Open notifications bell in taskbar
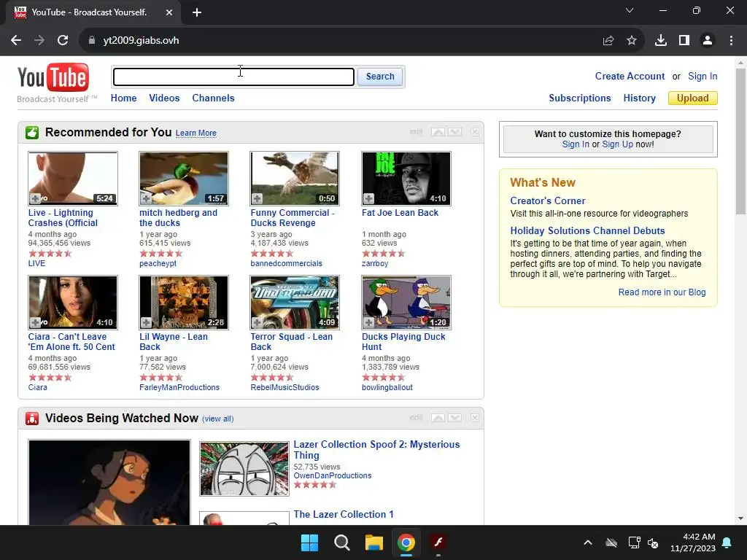The width and height of the screenshot is (747, 560). point(727,542)
